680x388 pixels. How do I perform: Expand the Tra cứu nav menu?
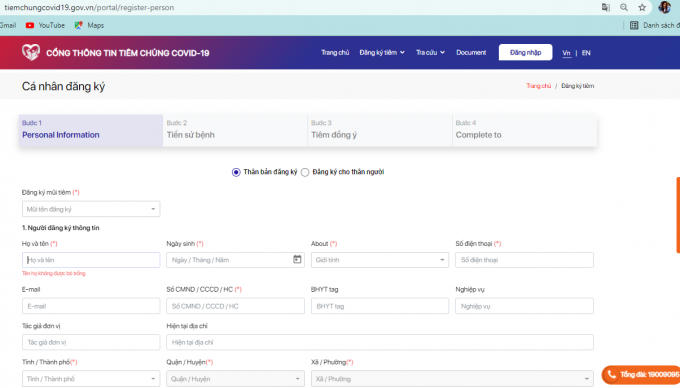430,52
